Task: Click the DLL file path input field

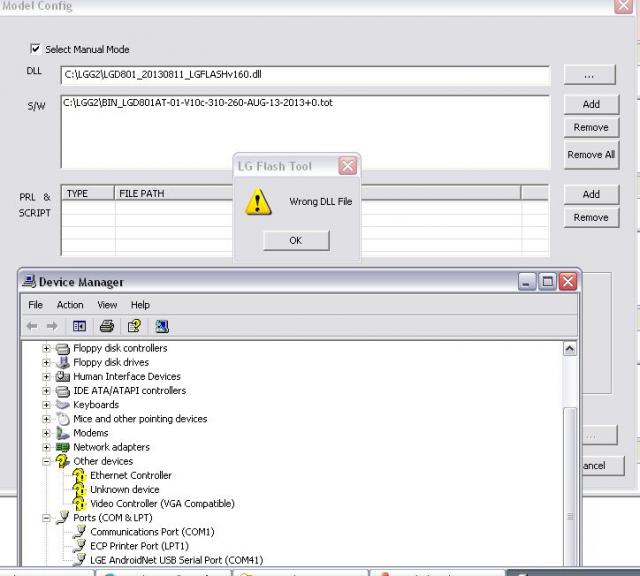Action: pos(305,75)
